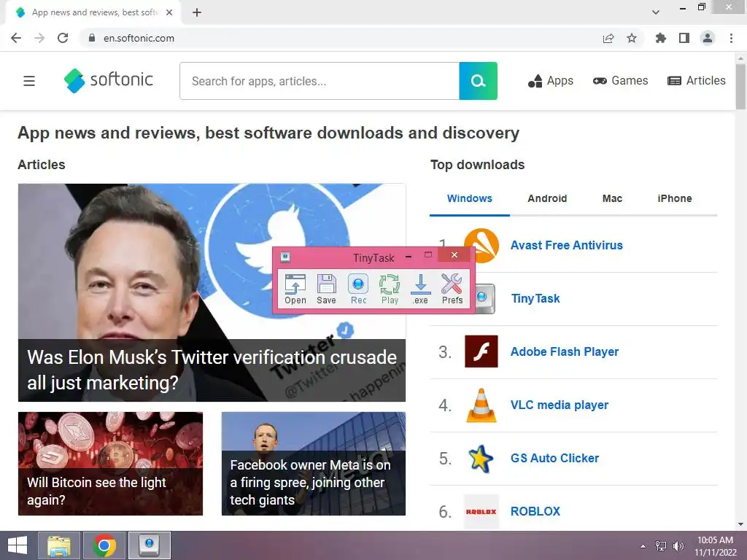Image resolution: width=747 pixels, height=560 pixels.
Task: Click the scrollbar down arrow
Action: pos(740,524)
